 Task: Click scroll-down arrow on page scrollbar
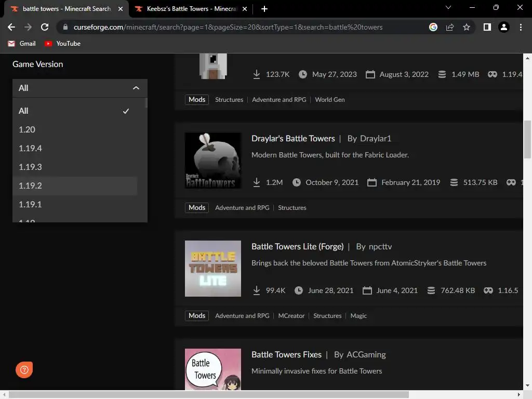(527, 386)
